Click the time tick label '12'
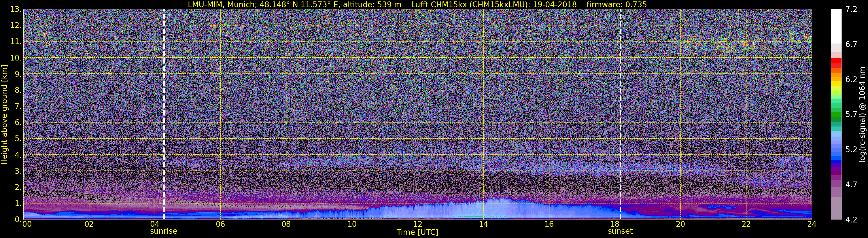 point(417,224)
